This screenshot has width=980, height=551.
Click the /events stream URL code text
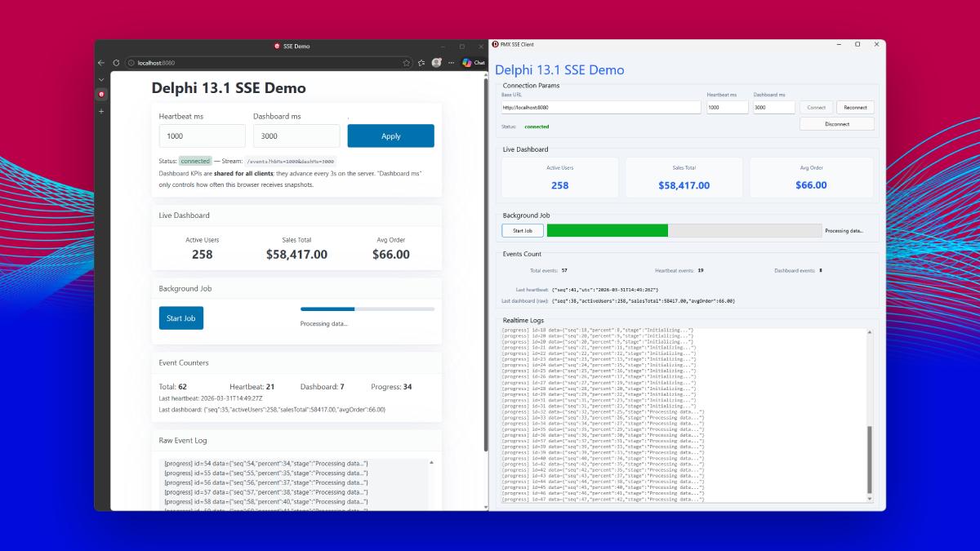(291, 162)
